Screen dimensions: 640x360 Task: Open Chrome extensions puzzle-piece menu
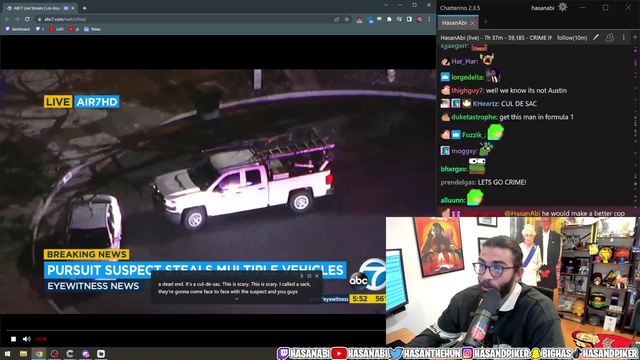(389, 19)
